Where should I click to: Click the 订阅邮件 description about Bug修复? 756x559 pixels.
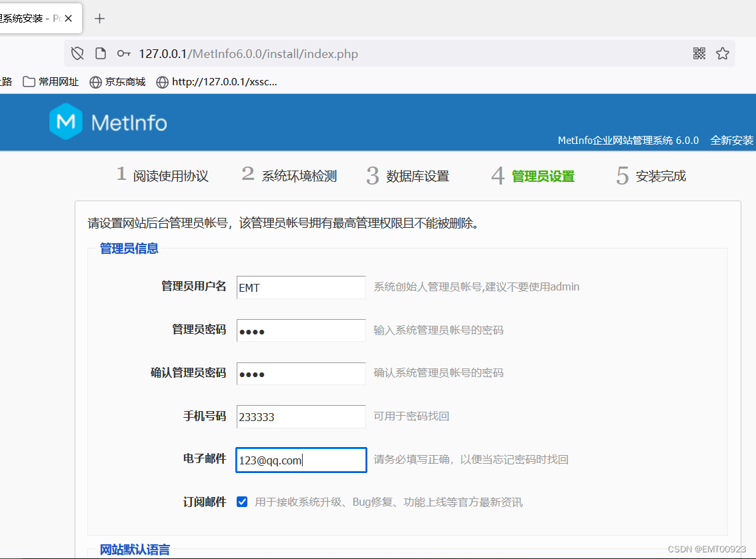pos(389,502)
